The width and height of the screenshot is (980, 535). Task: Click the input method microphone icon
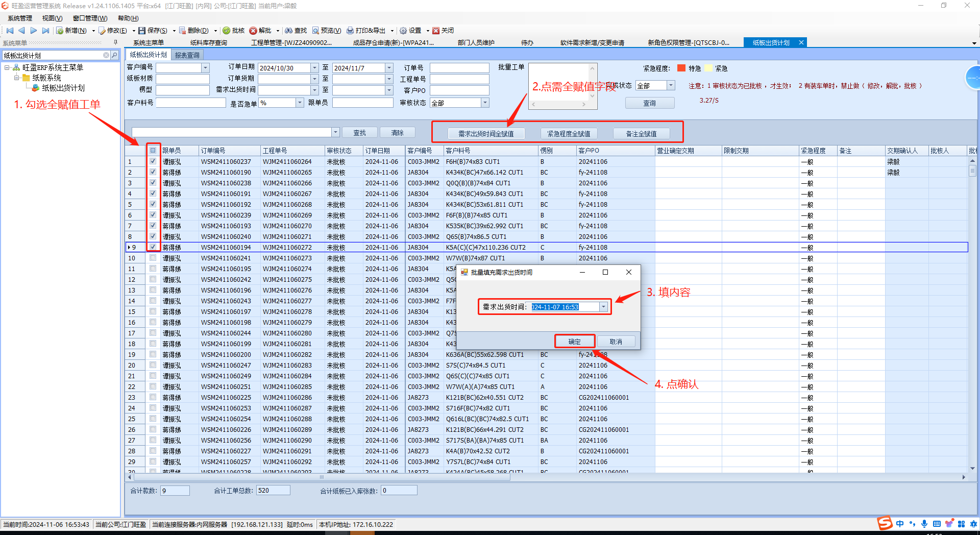(924, 524)
